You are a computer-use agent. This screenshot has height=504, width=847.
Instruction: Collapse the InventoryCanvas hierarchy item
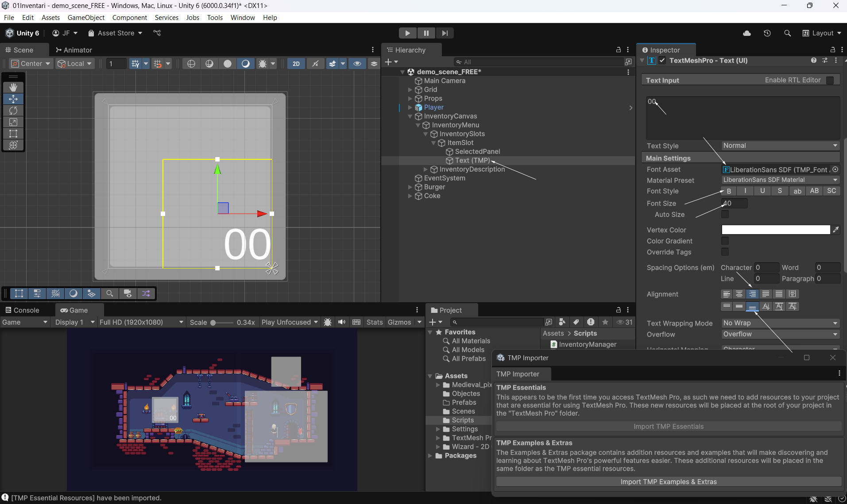pos(410,116)
